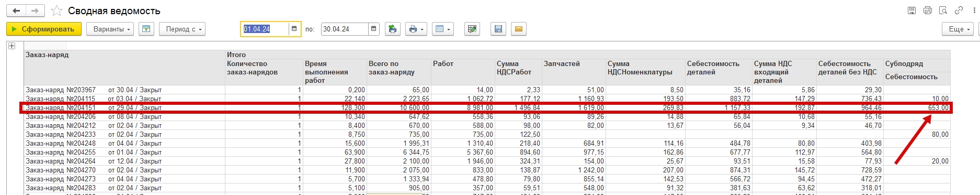Viewport: 980px width, 195px height.
Task: Click the total cell 6 344,75
Action: coord(399,152)
